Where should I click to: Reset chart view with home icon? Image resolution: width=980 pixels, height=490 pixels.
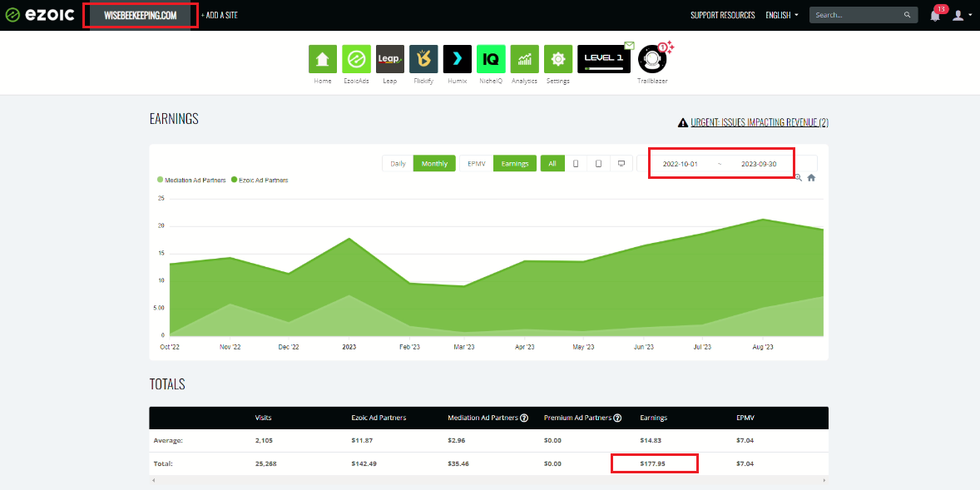coord(811,177)
